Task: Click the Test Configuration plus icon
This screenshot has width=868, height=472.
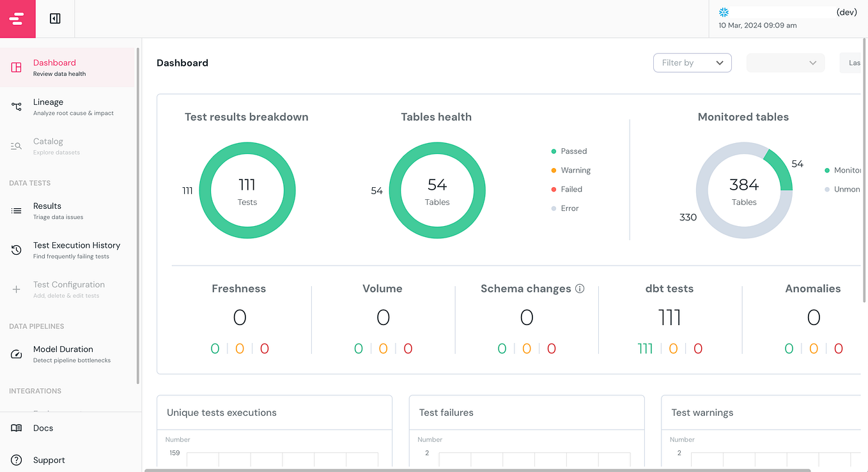Action: pos(16,289)
